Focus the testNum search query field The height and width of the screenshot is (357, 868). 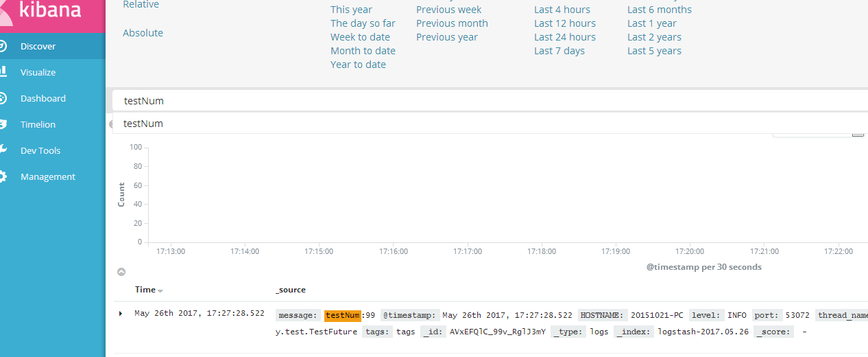click(490, 101)
